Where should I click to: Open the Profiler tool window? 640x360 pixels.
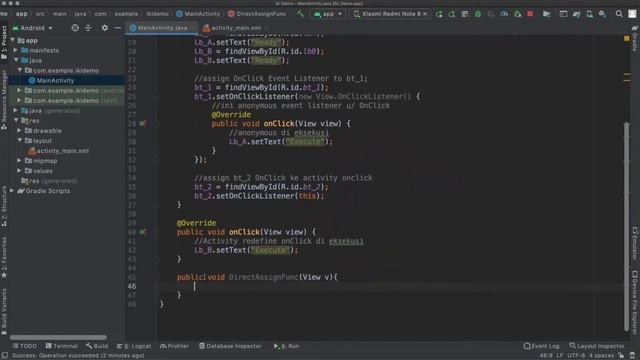(174, 346)
